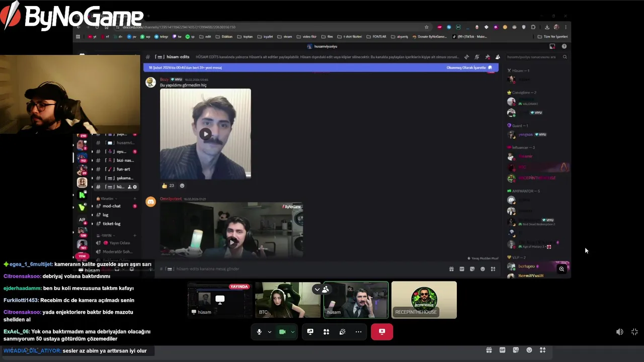This screenshot has width=644, height=362.
Task: Join the Moderatör Soh... voice channel
Action: (x=117, y=251)
